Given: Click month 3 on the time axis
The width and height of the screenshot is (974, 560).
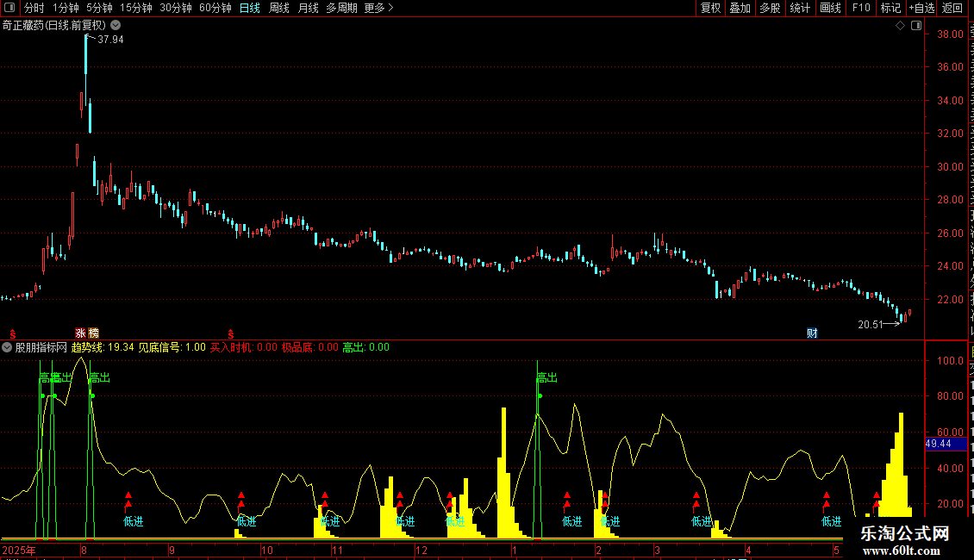Looking at the screenshot, I should (657, 550).
